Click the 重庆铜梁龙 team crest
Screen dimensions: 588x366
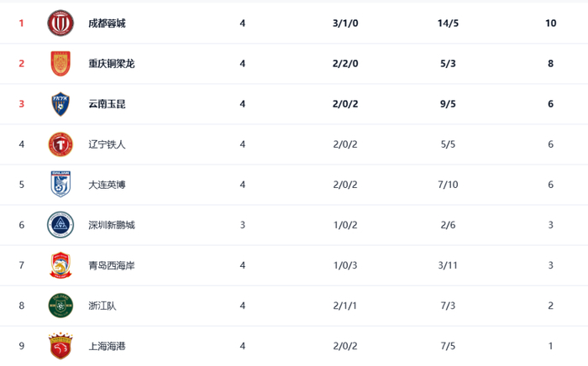(x=60, y=64)
